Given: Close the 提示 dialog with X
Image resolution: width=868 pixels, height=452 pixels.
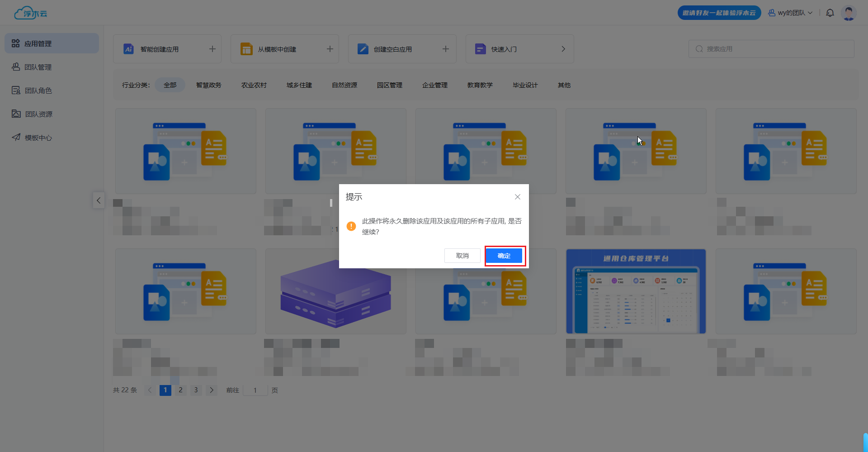Looking at the screenshot, I should [x=517, y=197].
